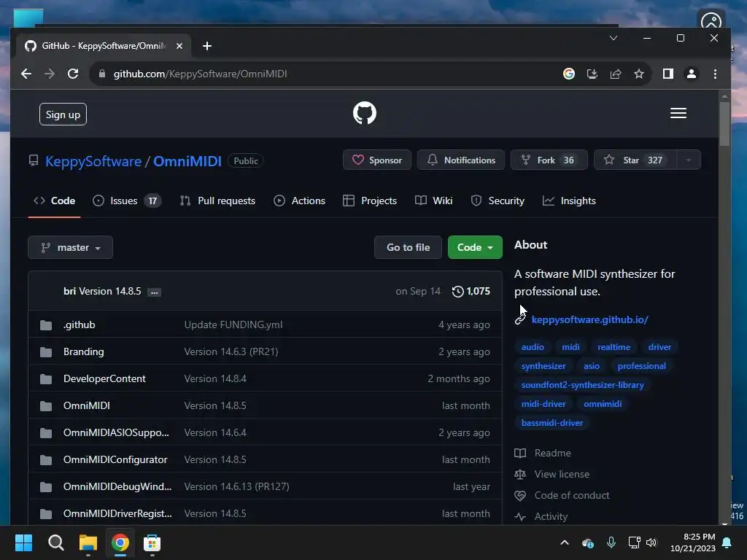Click Go to file button

408,248
